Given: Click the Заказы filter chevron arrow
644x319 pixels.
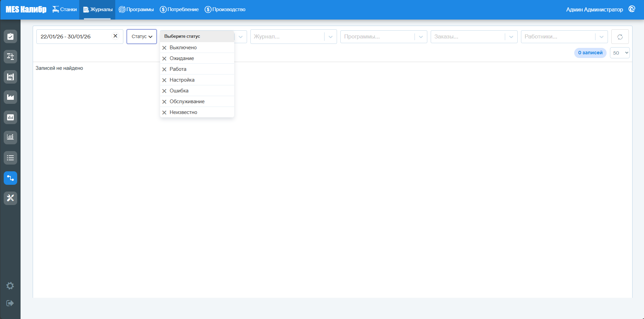Looking at the screenshot, I should tap(511, 37).
